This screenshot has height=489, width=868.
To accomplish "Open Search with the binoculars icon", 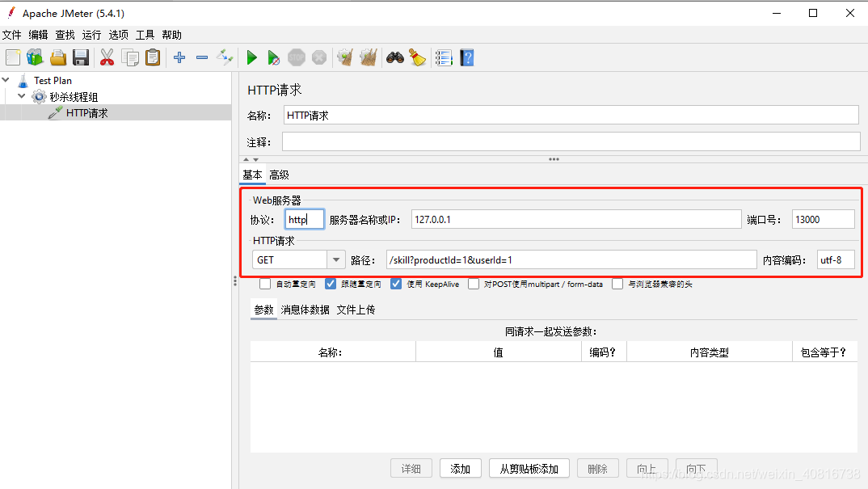I will pyautogui.click(x=394, y=57).
